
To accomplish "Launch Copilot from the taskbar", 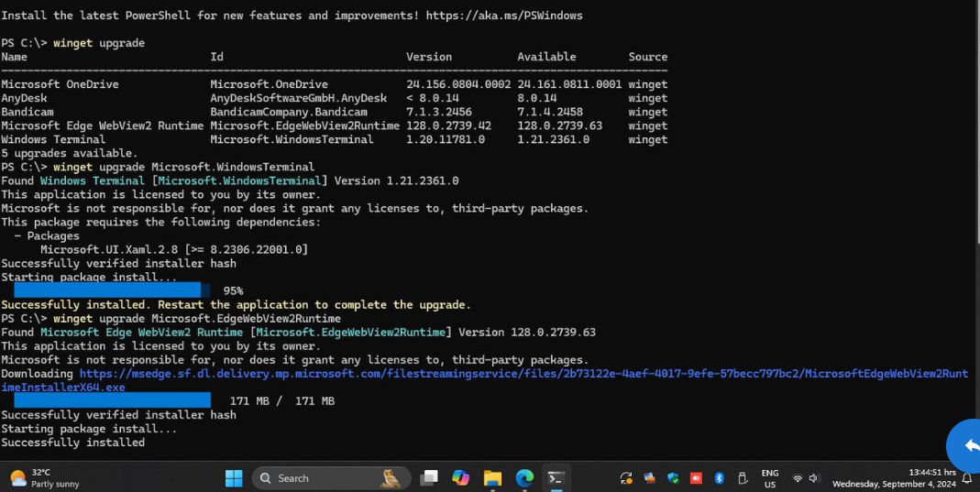I will 460,478.
